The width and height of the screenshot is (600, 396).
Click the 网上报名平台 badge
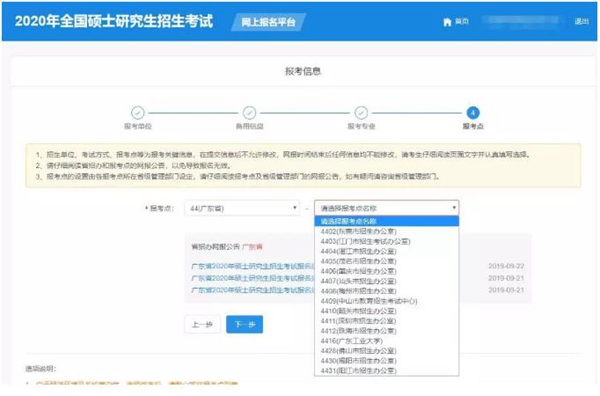[x=268, y=22]
